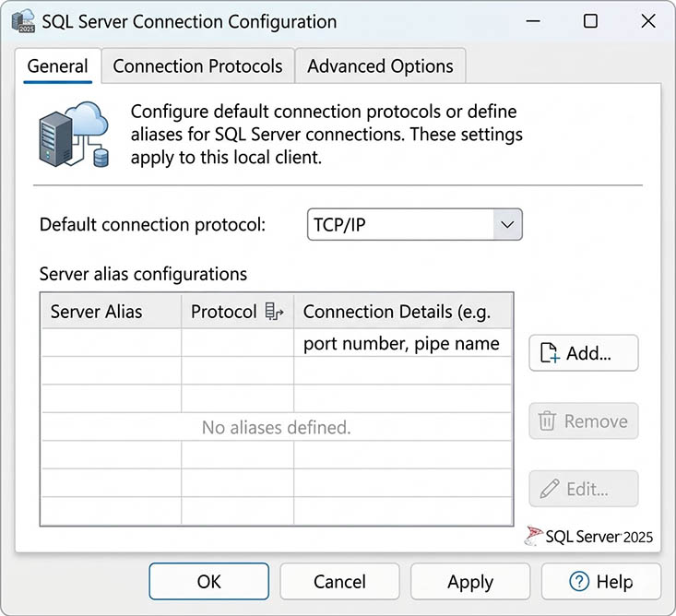Screen dimensions: 676x616
Task: Switch to the General tab
Action: 58,66
